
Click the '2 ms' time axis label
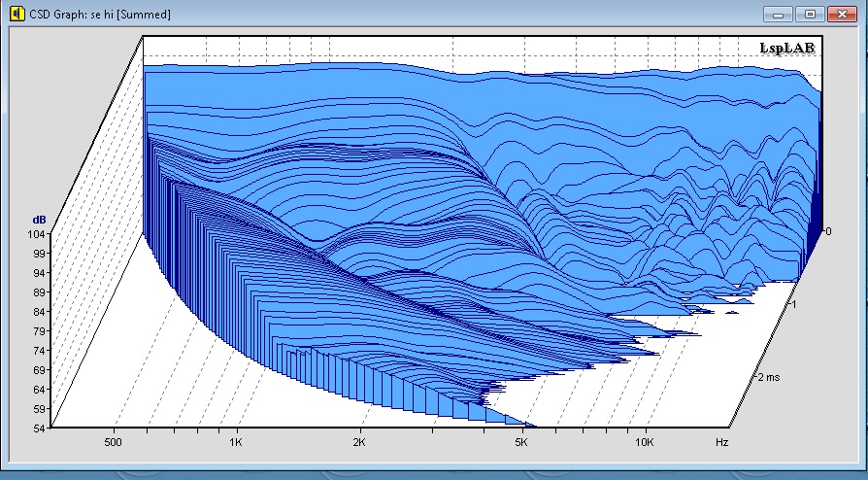click(768, 377)
